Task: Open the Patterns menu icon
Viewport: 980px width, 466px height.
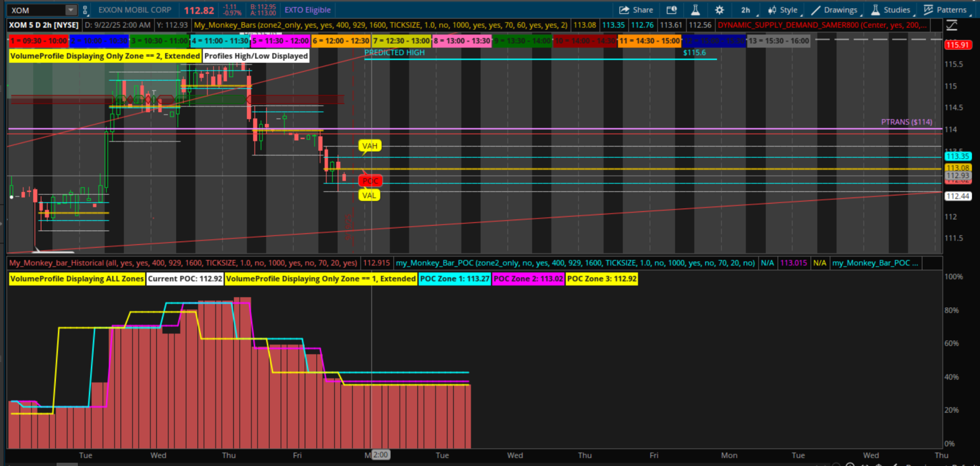Action: (945, 10)
